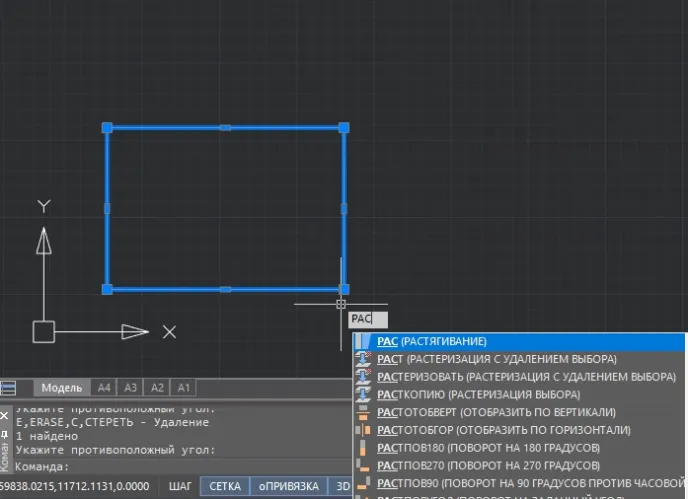Image resolution: width=688 pixels, height=499 pixels.
Task: Toggle оПРИВЯЗКА object snap
Action: click(289, 487)
